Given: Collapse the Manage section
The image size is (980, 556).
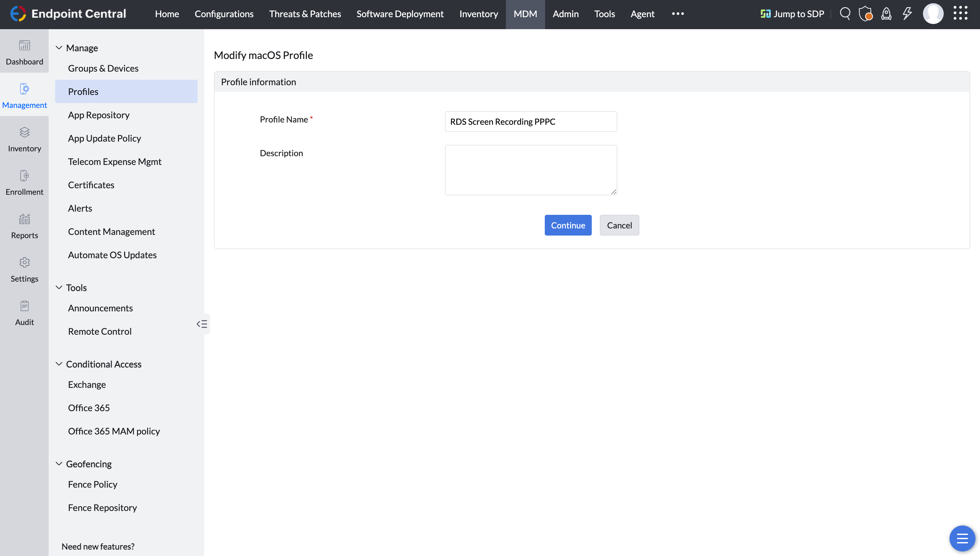Looking at the screenshot, I should click(59, 48).
